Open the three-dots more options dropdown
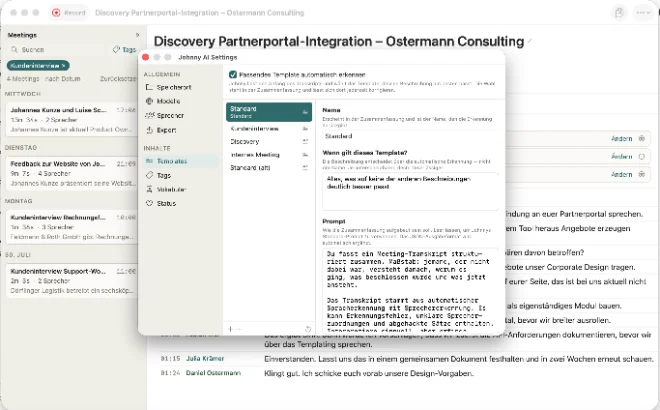This screenshot has height=410, width=660. (x=643, y=13)
